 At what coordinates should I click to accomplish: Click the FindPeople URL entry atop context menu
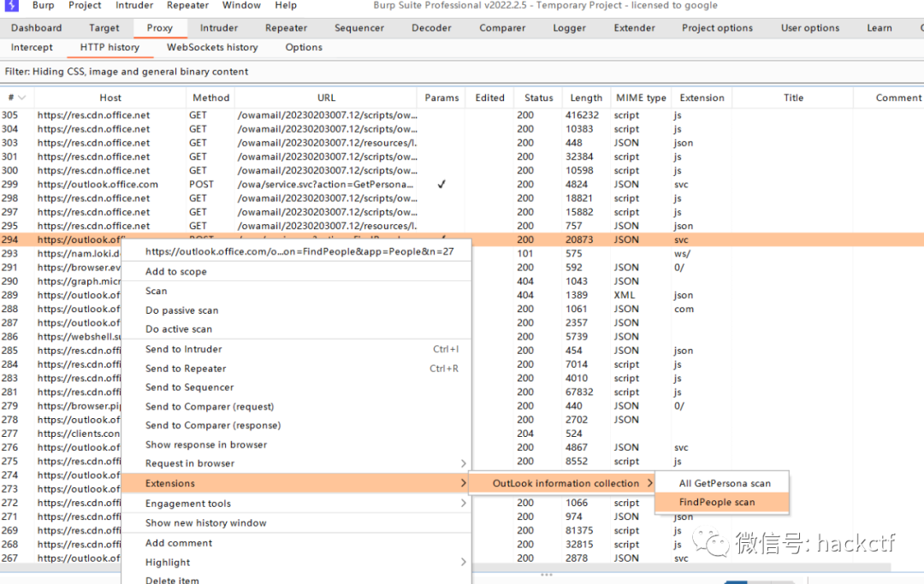pyautogui.click(x=296, y=251)
